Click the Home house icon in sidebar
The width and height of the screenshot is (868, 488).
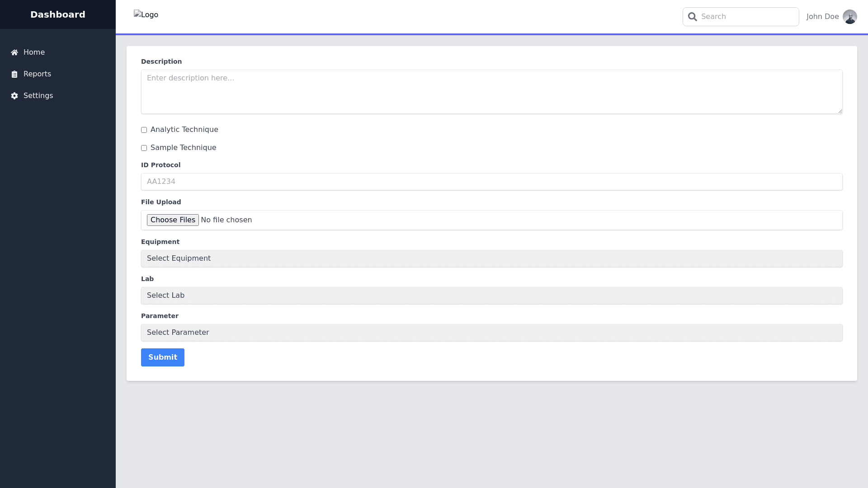(x=14, y=52)
